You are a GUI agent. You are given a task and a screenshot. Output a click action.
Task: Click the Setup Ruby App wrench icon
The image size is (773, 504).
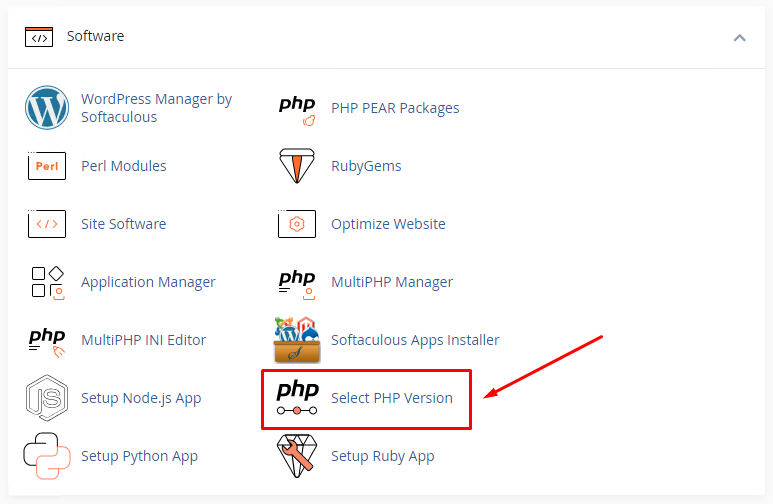click(x=297, y=456)
